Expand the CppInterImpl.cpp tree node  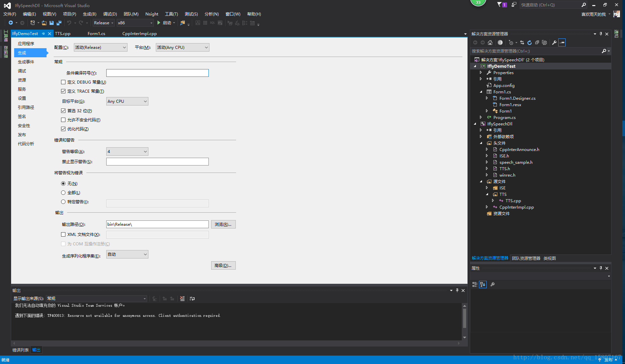tap(487, 207)
